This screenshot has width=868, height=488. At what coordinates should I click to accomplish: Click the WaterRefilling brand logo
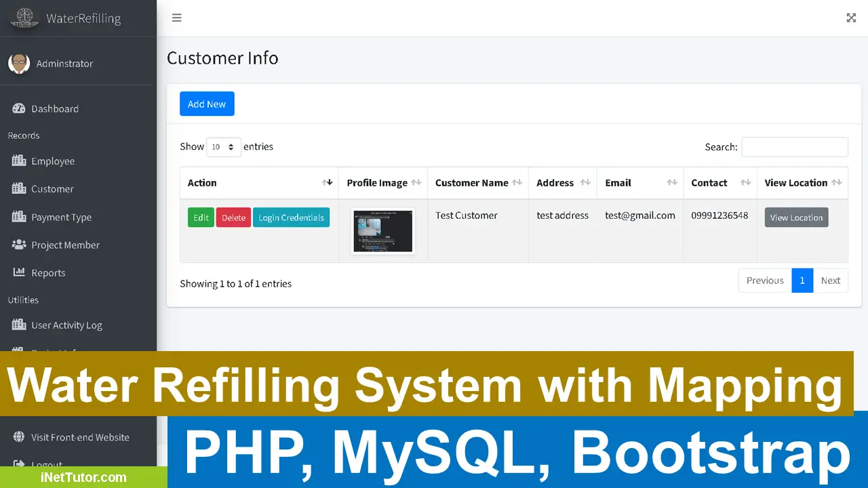click(x=24, y=18)
